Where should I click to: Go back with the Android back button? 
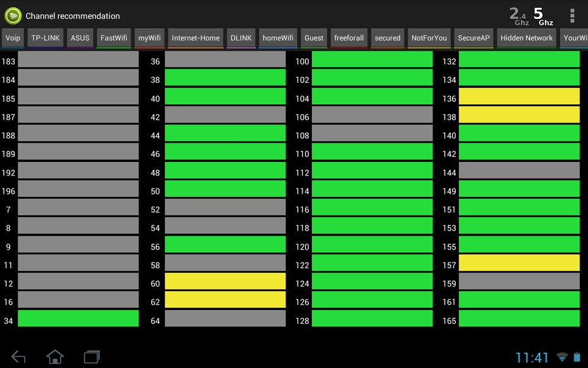click(x=18, y=357)
